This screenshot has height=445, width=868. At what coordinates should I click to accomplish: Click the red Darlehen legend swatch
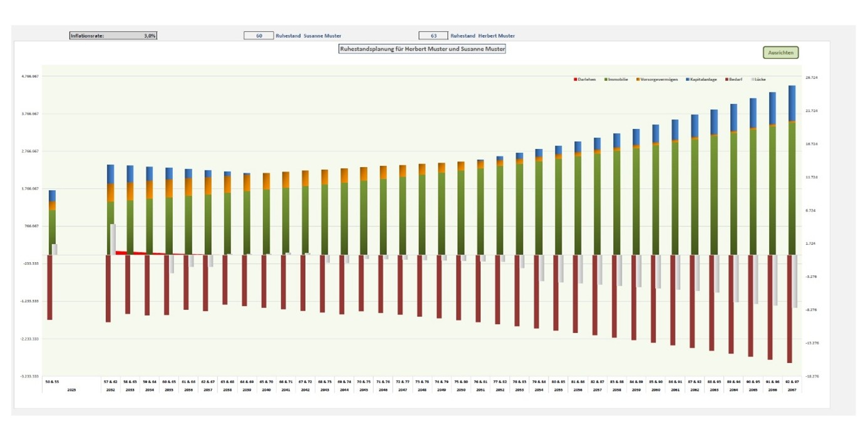click(576, 79)
